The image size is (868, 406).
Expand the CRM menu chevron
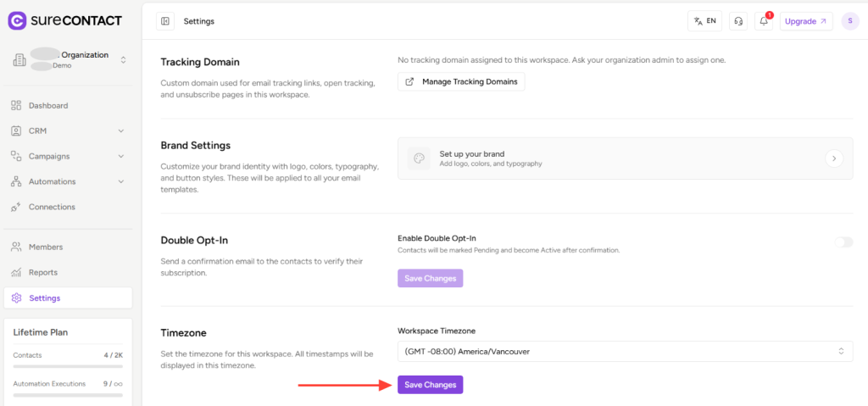point(121,131)
